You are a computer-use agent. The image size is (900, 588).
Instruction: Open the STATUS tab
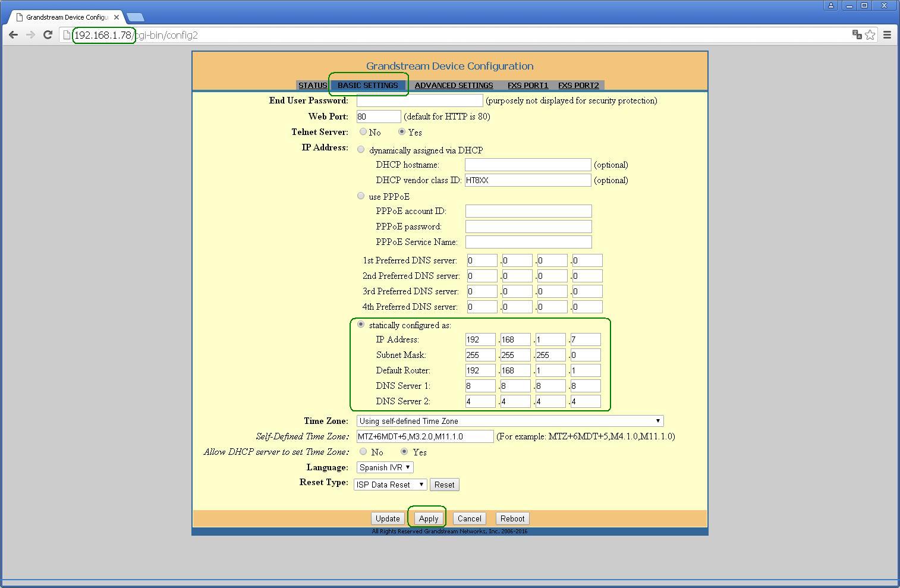(313, 85)
